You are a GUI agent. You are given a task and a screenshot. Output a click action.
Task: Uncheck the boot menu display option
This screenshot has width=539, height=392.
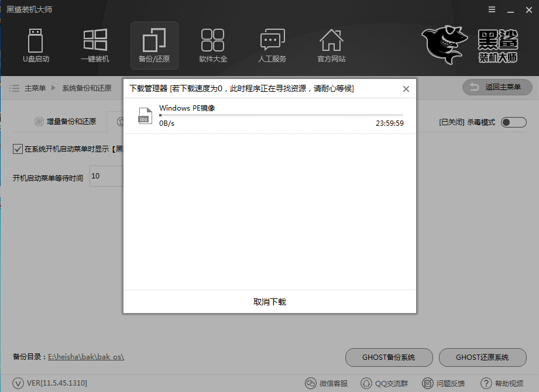(17, 149)
